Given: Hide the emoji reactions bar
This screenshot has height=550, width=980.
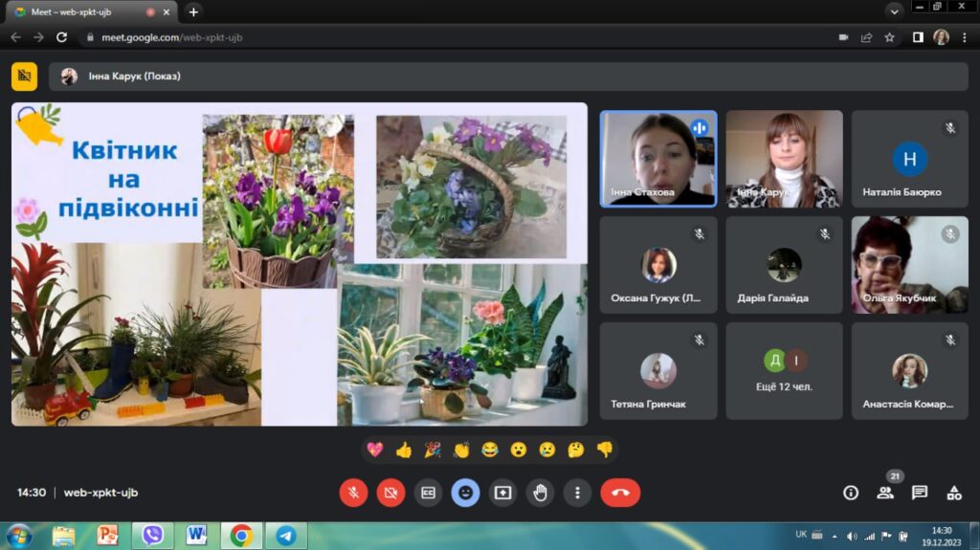Looking at the screenshot, I should (465, 493).
